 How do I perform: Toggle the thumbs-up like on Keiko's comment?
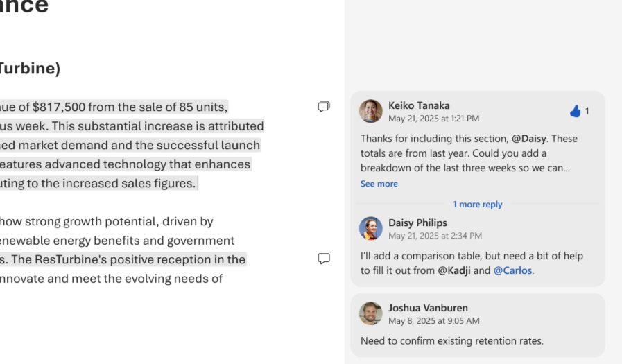click(575, 111)
